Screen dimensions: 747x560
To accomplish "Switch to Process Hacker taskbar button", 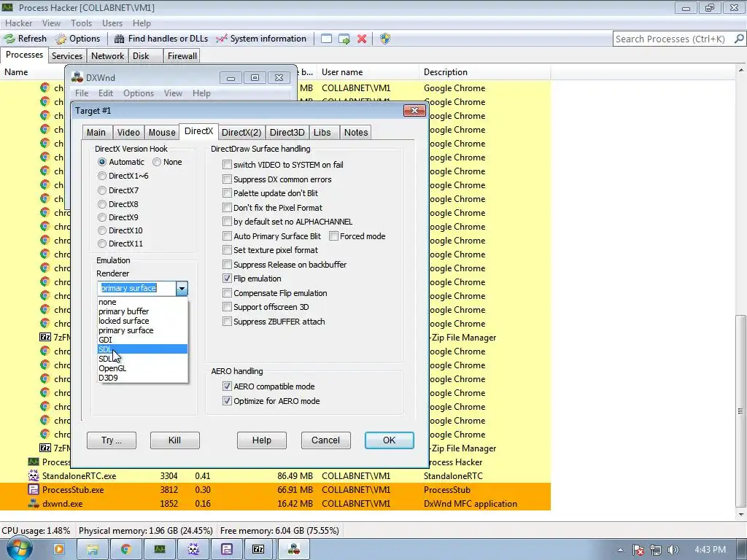I will (x=160, y=549).
